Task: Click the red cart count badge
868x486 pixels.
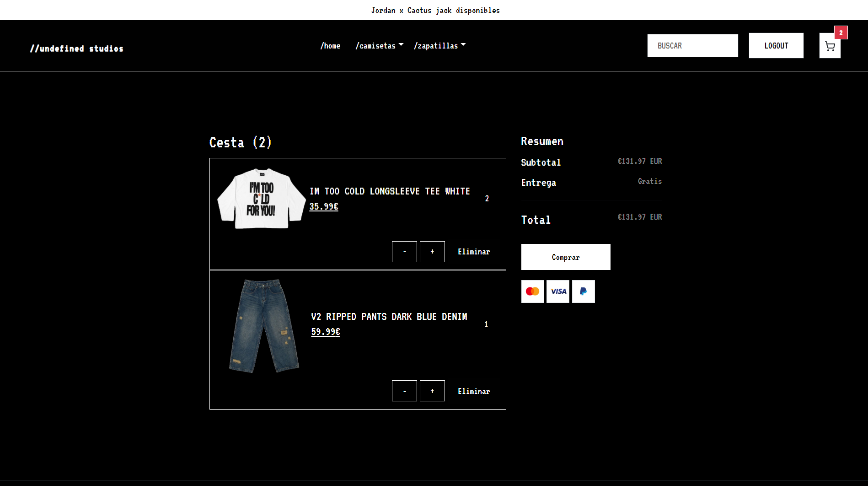Action: tap(841, 32)
